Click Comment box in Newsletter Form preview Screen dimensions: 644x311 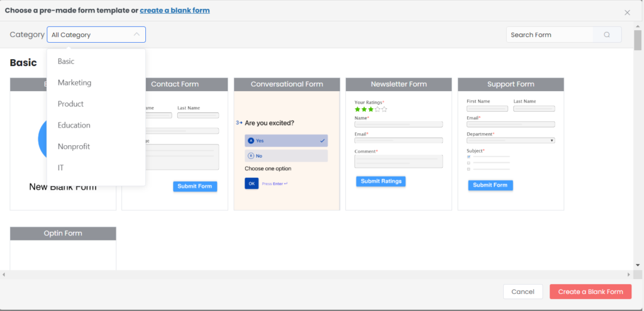pos(399,161)
